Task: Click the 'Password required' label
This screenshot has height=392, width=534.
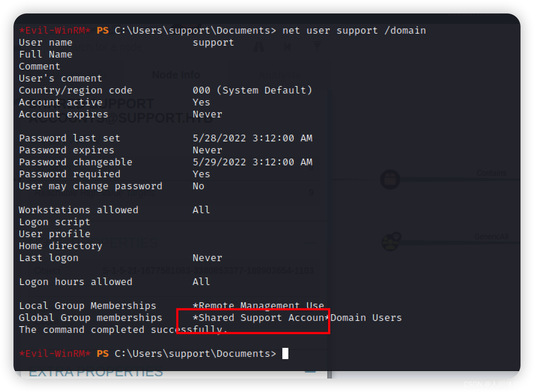Action: (x=70, y=174)
